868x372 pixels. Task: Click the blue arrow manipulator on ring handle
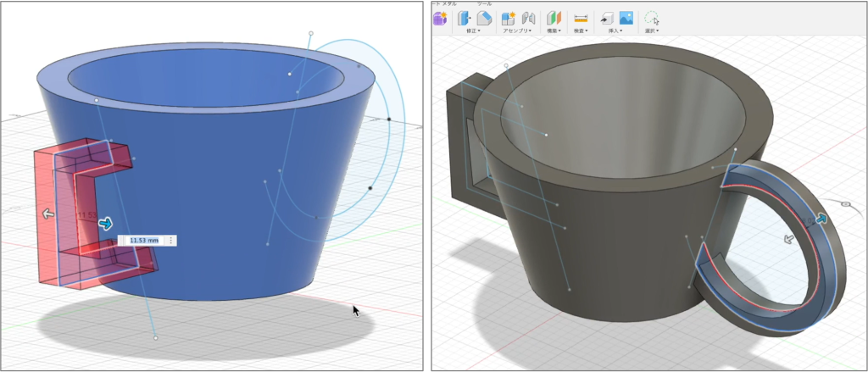coord(821,219)
